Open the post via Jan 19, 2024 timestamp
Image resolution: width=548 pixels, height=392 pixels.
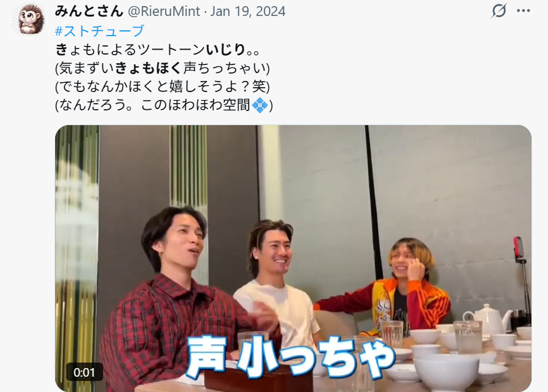[248, 11]
